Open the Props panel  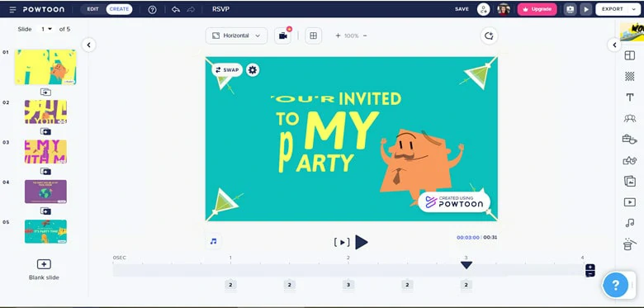pyautogui.click(x=630, y=140)
